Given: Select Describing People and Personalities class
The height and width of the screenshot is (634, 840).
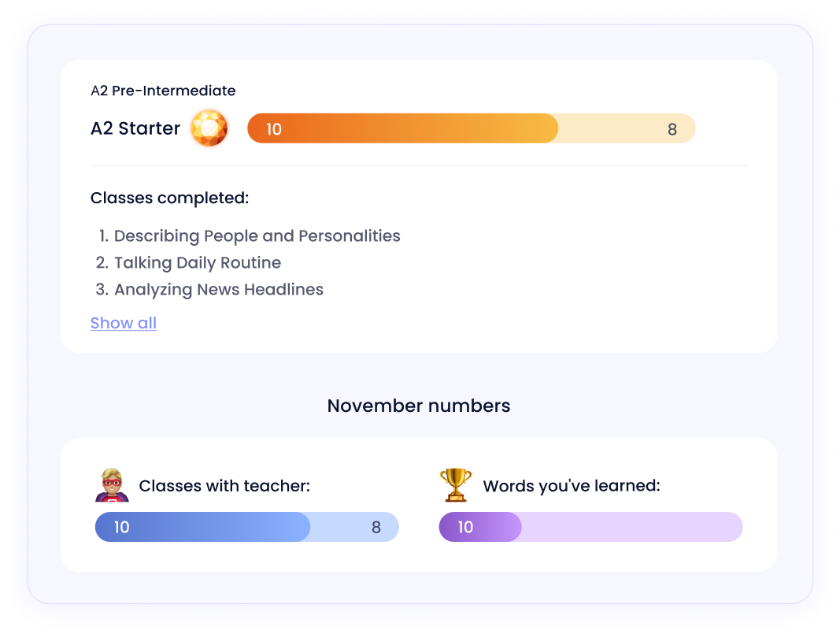Looking at the screenshot, I should click(250, 235).
